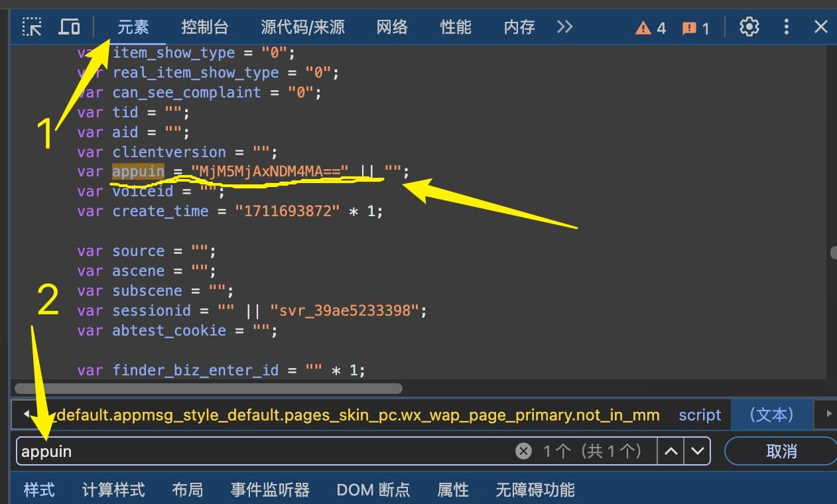Navigate breadcrumbs right with arrow
837x504 pixels.
(829, 414)
